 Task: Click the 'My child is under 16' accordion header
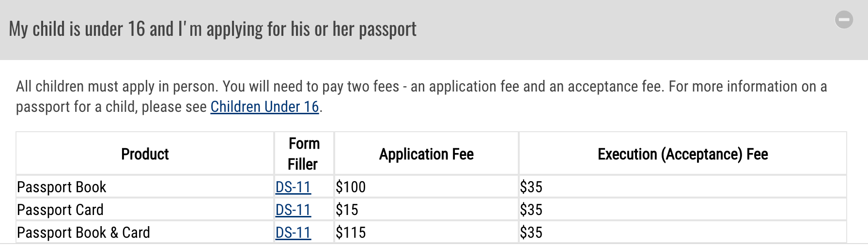click(212, 30)
